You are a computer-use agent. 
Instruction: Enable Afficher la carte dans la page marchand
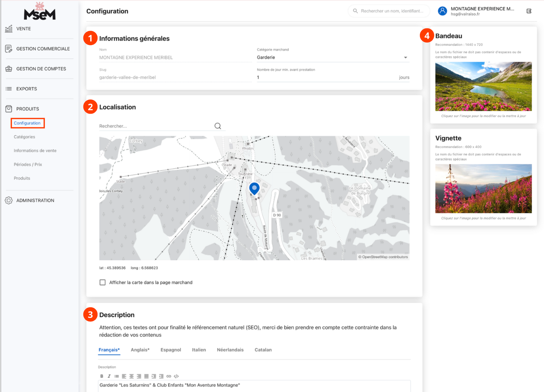(x=103, y=283)
